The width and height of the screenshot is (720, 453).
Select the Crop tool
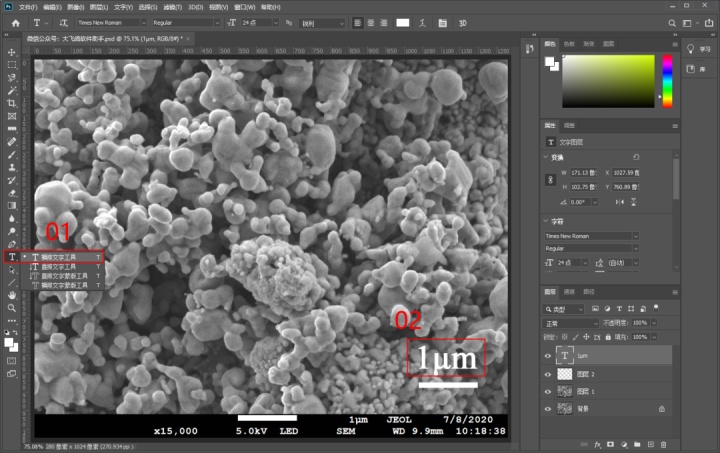point(12,103)
